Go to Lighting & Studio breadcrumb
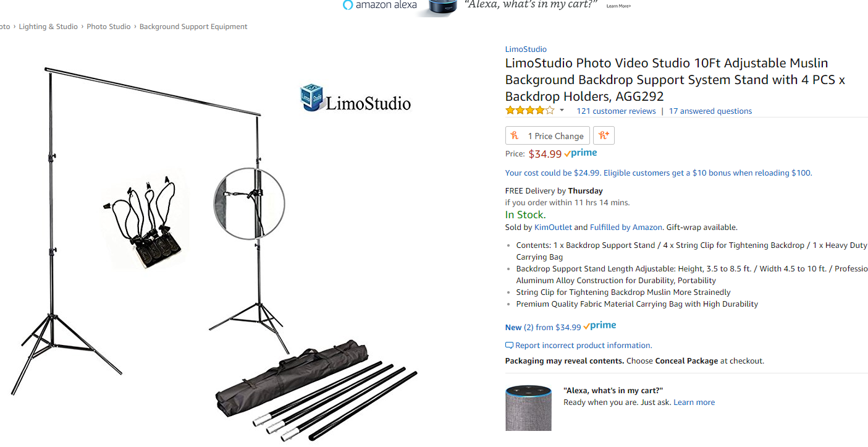The image size is (868, 447). [x=48, y=27]
